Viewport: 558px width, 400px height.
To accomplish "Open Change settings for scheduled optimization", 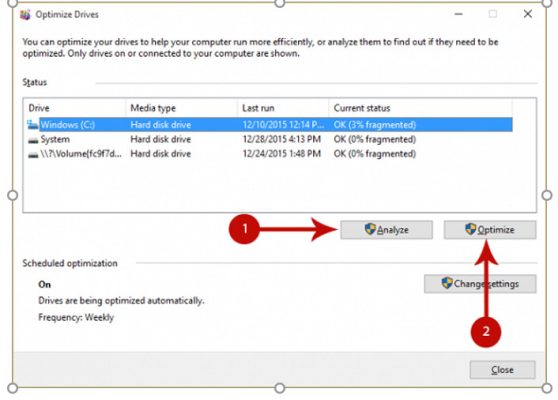I will (480, 284).
